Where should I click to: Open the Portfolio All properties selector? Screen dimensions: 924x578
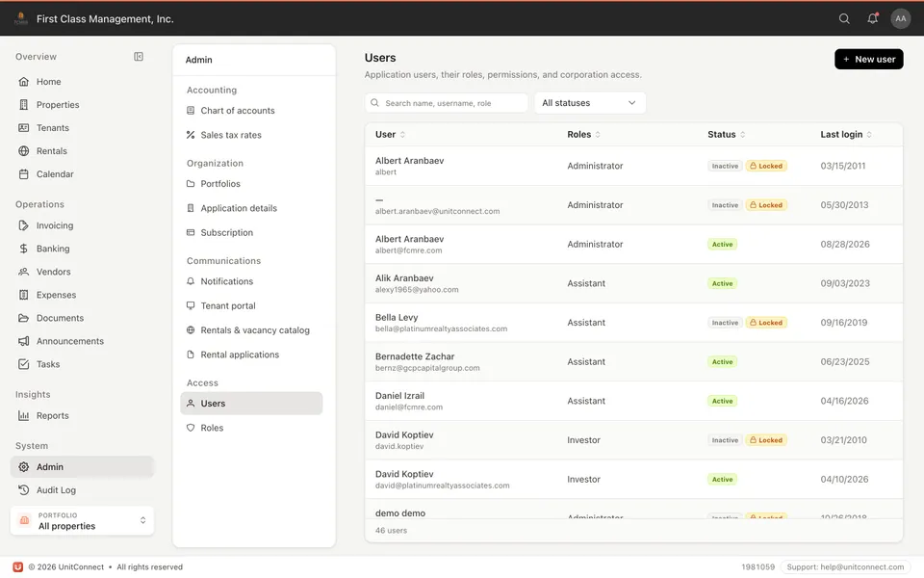[x=82, y=520]
